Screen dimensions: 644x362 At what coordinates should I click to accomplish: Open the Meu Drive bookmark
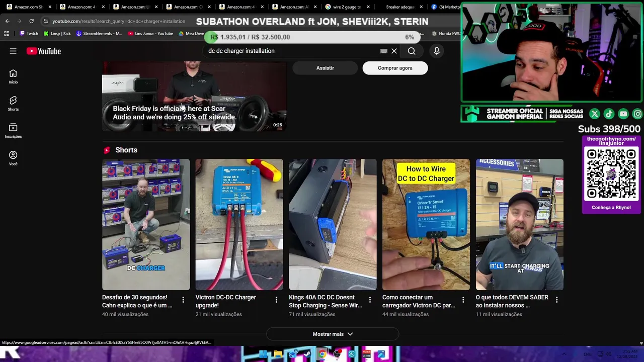192,34
